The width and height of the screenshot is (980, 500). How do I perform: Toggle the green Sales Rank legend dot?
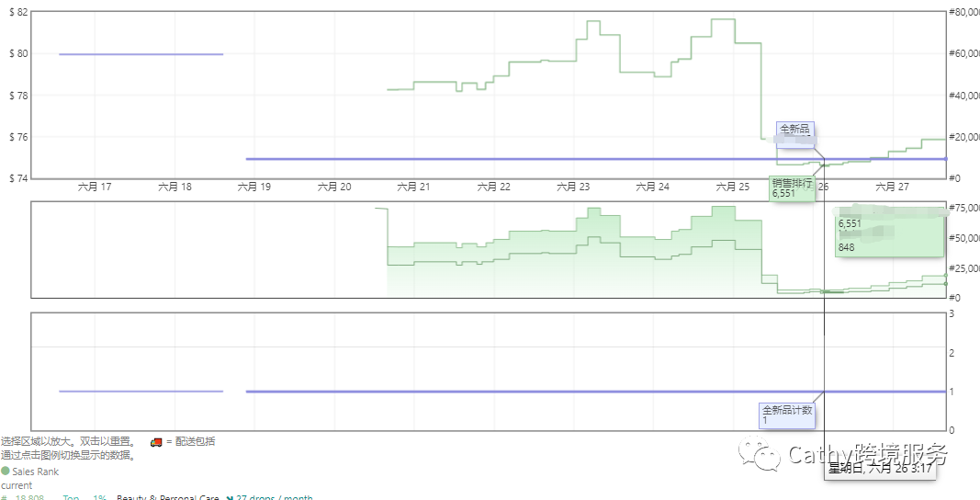pyautogui.click(x=6, y=472)
